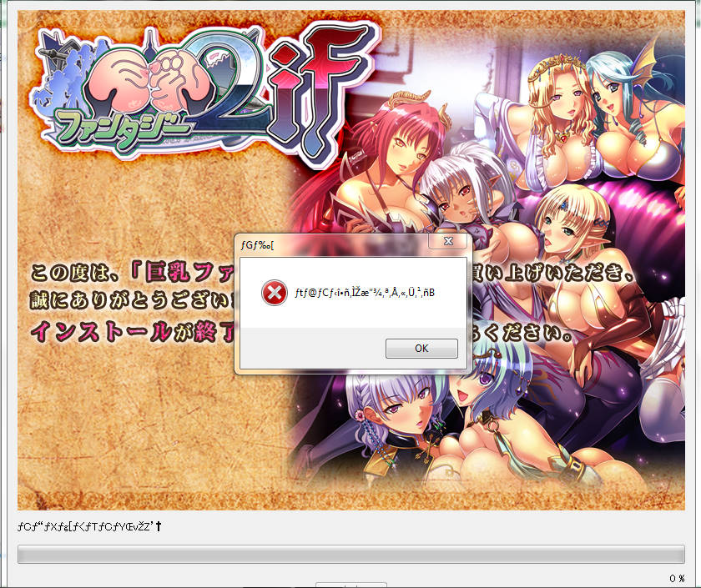Click the installation progress bar

coord(350,555)
